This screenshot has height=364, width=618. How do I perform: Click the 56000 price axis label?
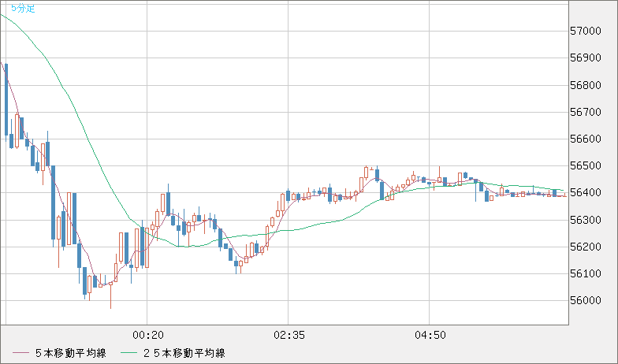coord(586,301)
